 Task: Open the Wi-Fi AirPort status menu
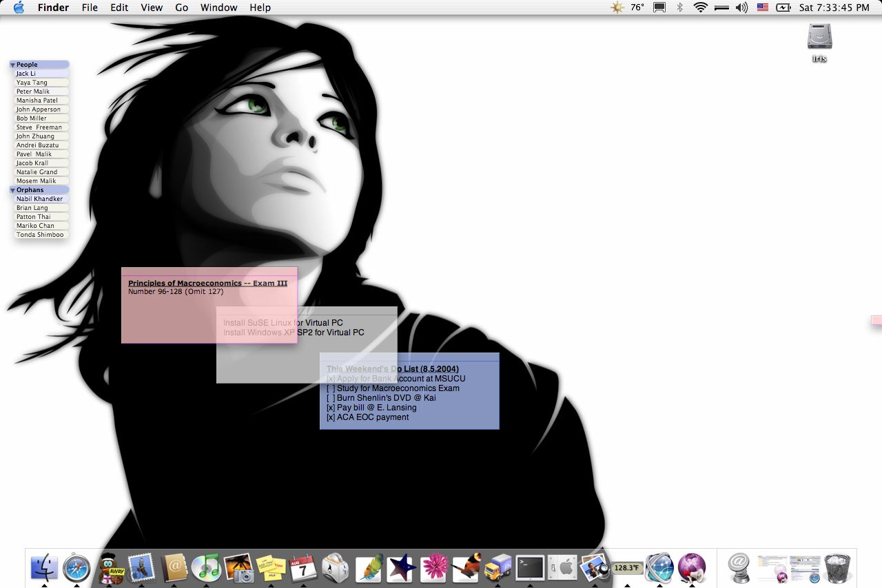coord(701,8)
